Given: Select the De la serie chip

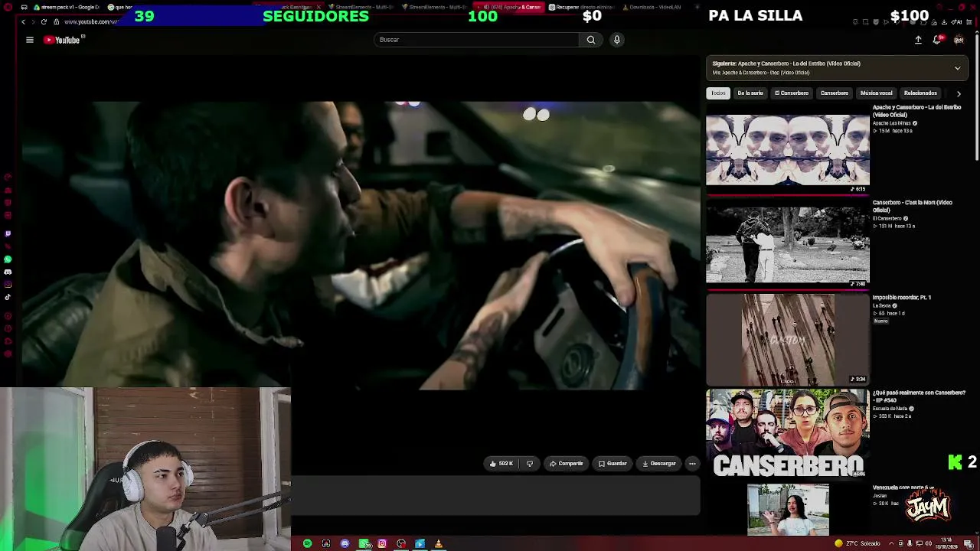Looking at the screenshot, I should click(x=750, y=93).
